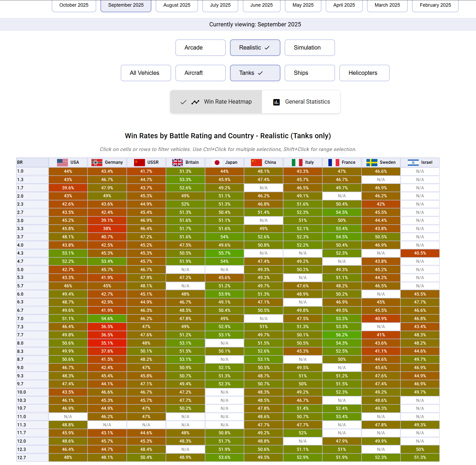Click Germany's red 35.1% cell at BR 8.0
Viewport: 476px width, 465px height.
coord(107,343)
